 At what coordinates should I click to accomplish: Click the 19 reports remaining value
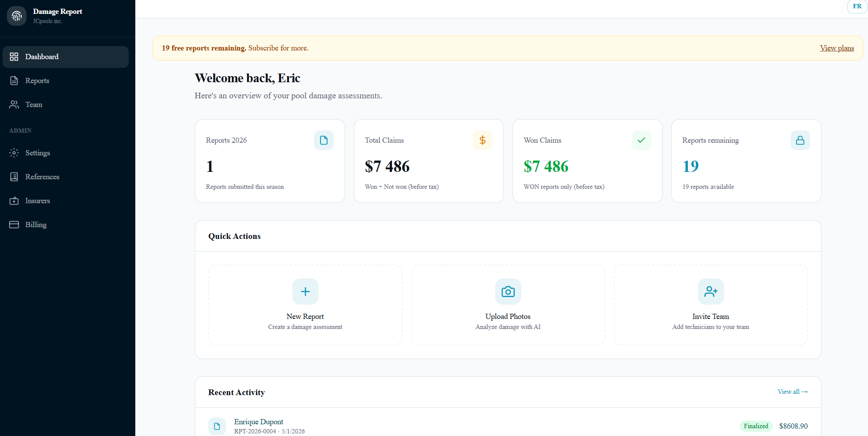tap(690, 166)
